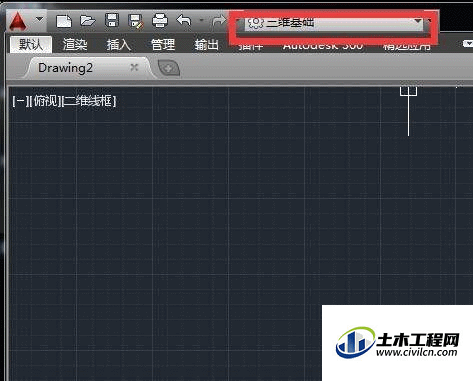Screen dimensions: 473x381
Task: Save the drawing with the Save icon
Action: click(112, 21)
